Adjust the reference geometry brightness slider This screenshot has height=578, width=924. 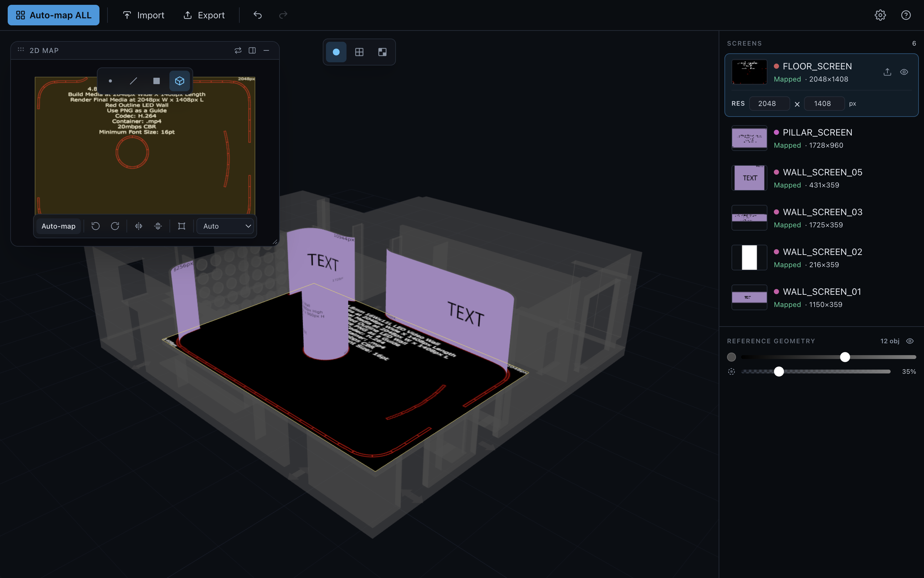pyautogui.click(x=844, y=357)
